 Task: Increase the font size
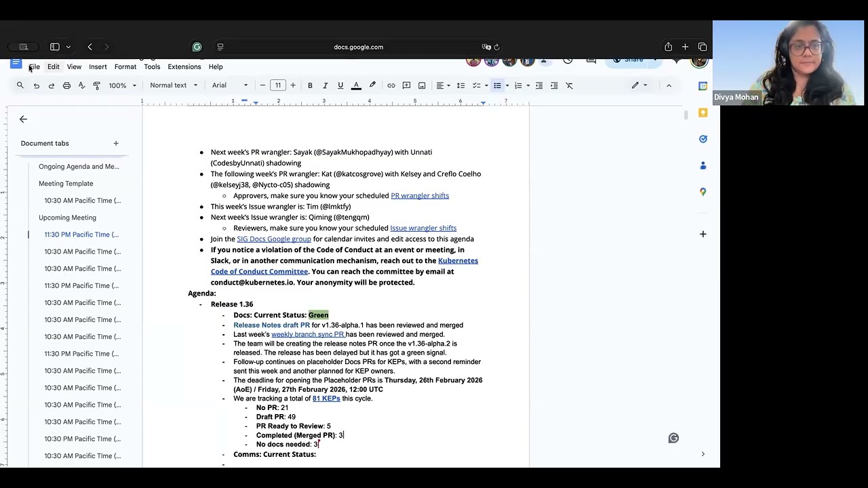click(x=293, y=85)
